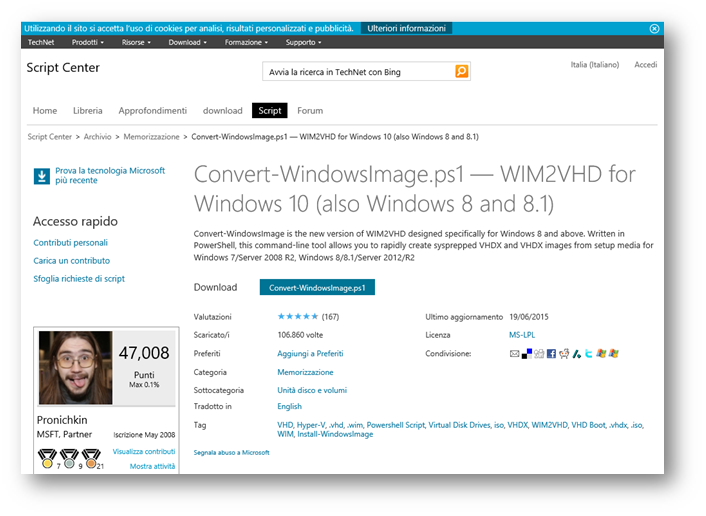Screen dimensions: 706x516
Task: Click the silver medal icon
Action: (69, 458)
